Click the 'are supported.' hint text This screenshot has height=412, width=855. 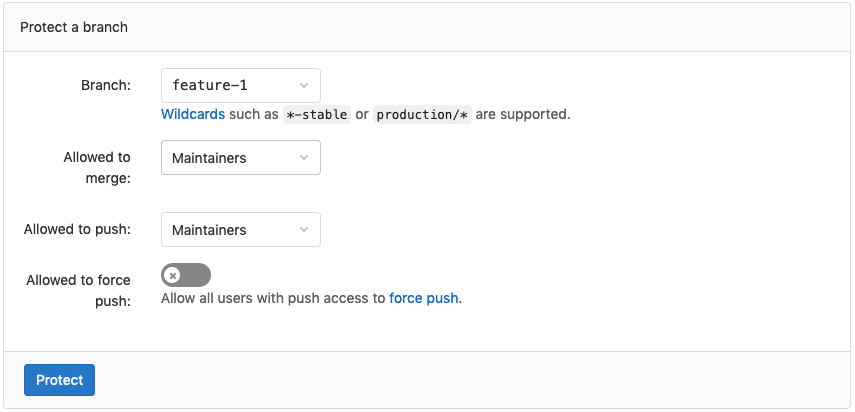[523, 114]
